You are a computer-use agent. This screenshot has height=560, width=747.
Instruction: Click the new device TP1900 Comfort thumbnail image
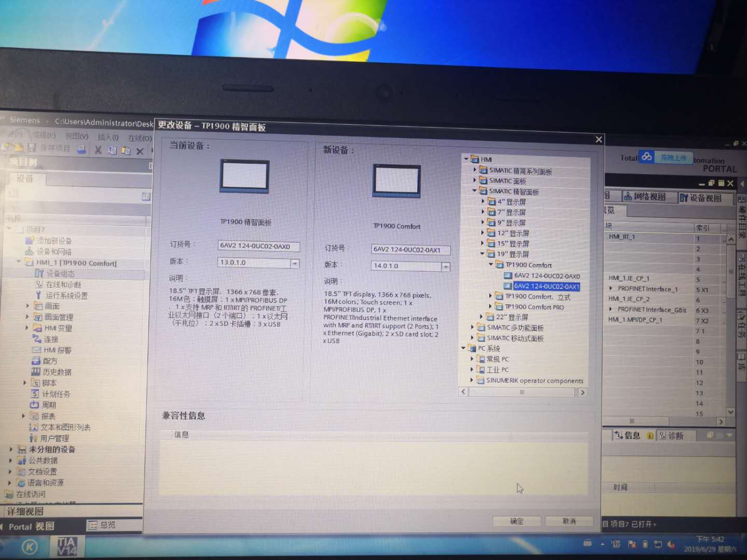point(396,180)
